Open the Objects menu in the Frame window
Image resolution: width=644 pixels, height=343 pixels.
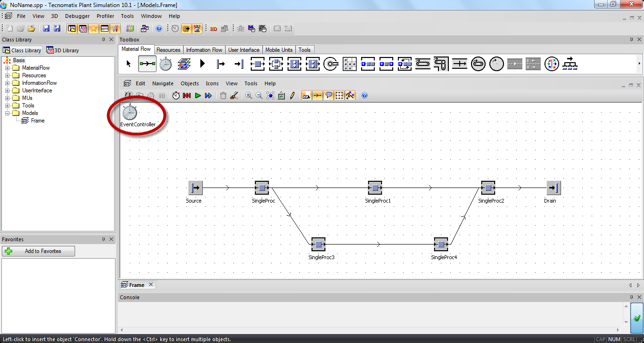pyautogui.click(x=190, y=83)
